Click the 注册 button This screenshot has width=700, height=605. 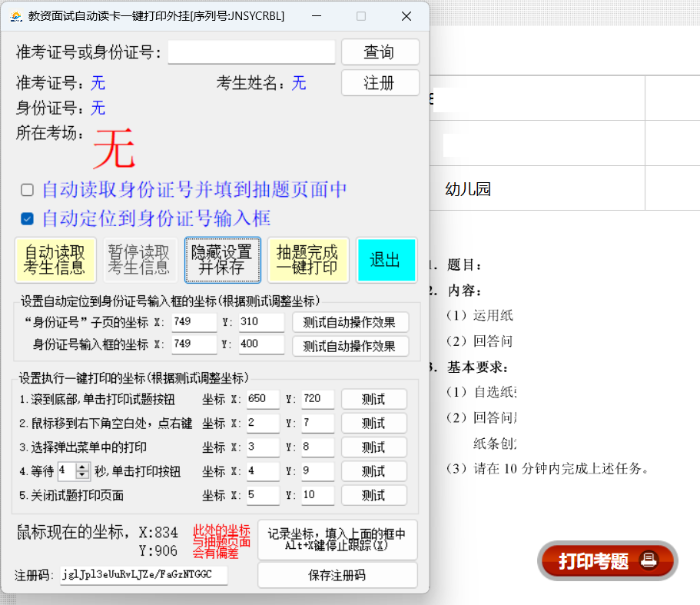pos(380,83)
